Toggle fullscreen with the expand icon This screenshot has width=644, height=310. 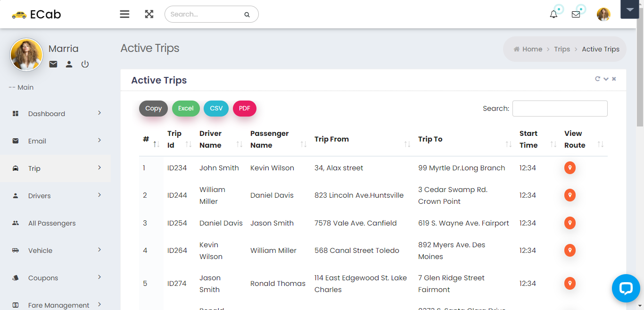pos(149,14)
